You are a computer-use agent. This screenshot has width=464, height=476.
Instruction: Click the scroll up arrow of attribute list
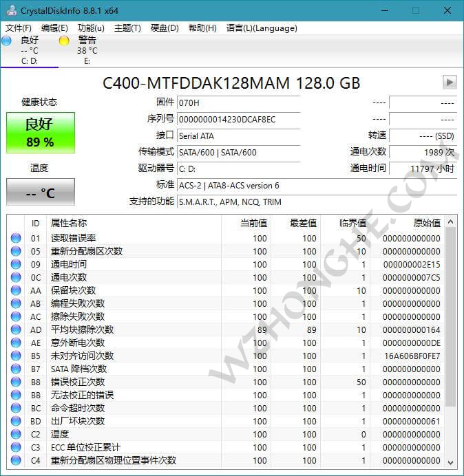[x=451, y=222]
